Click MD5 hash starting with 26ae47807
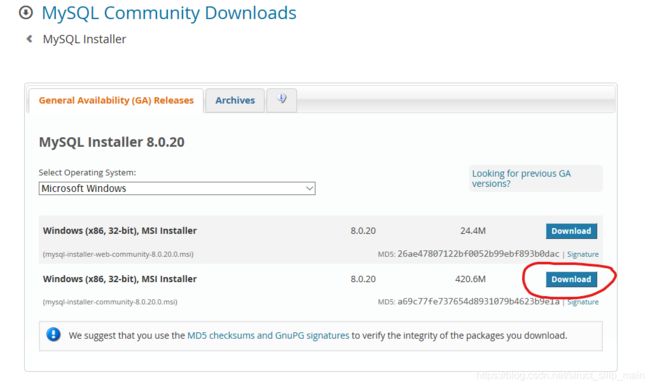The image size is (650, 387). pos(478,254)
